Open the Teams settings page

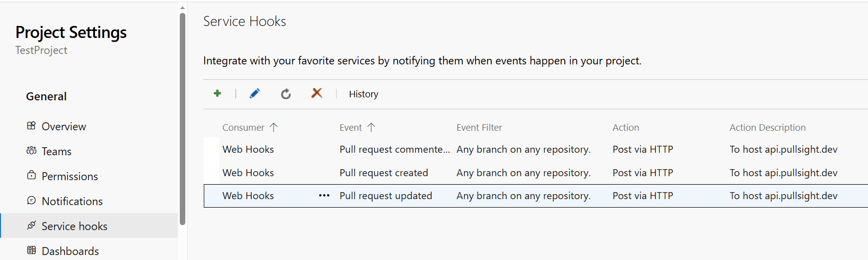[x=56, y=151]
